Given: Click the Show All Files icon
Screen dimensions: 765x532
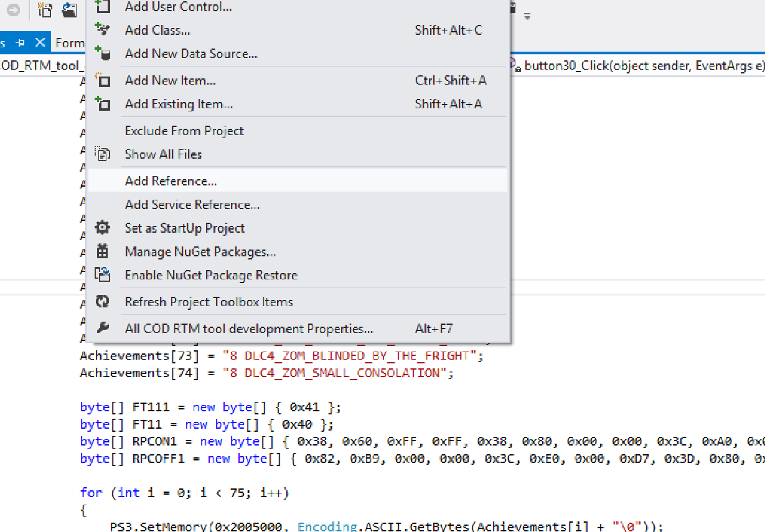Looking at the screenshot, I should pos(102,154).
